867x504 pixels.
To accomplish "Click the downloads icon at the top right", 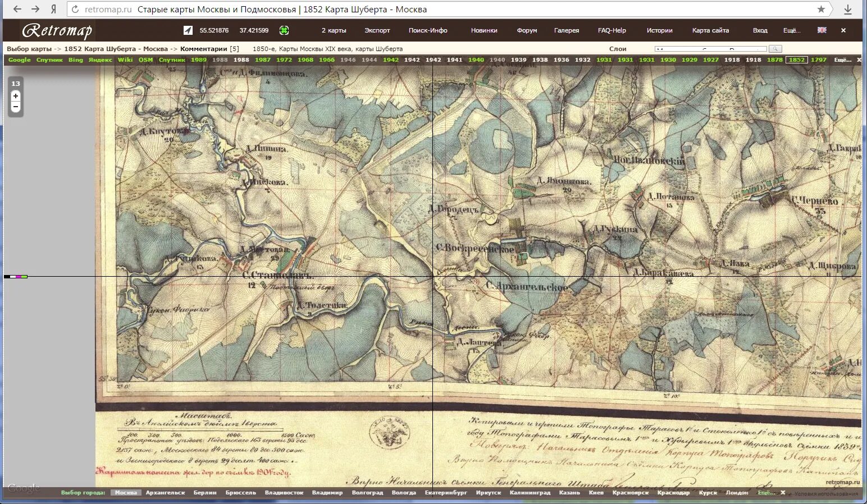I will coord(848,9).
